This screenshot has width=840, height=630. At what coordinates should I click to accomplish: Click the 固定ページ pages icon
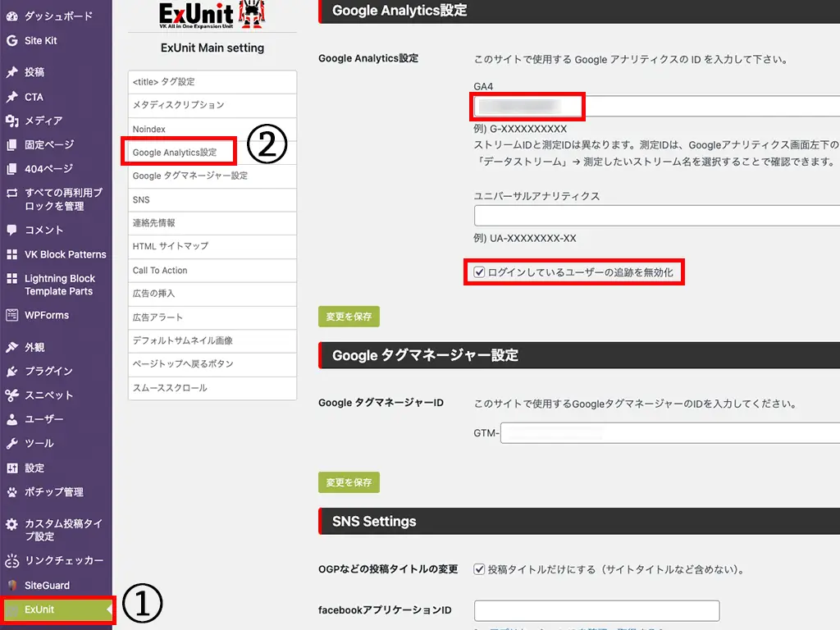pyautogui.click(x=11, y=144)
